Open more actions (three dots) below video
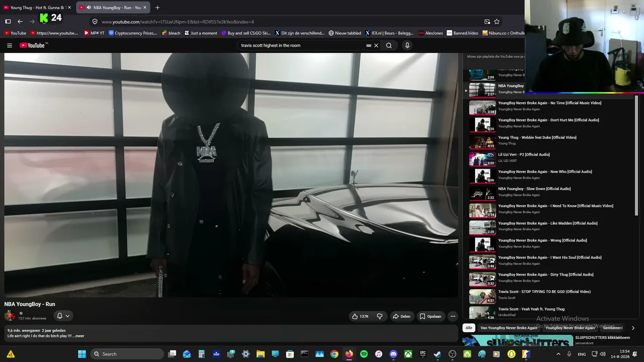Viewport: 644px width, 362px height. [453, 316]
